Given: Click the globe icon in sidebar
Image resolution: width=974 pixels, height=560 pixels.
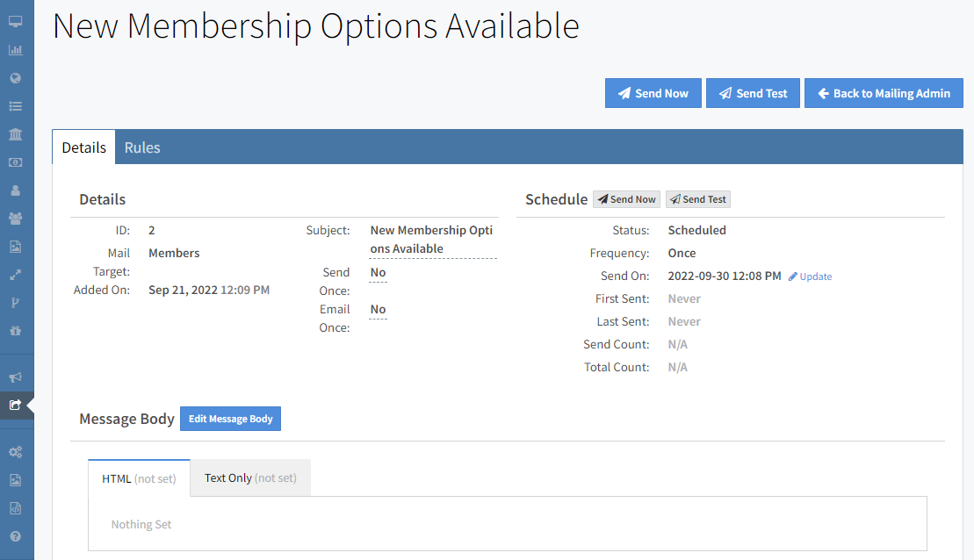Looking at the screenshot, I should 15,78.
